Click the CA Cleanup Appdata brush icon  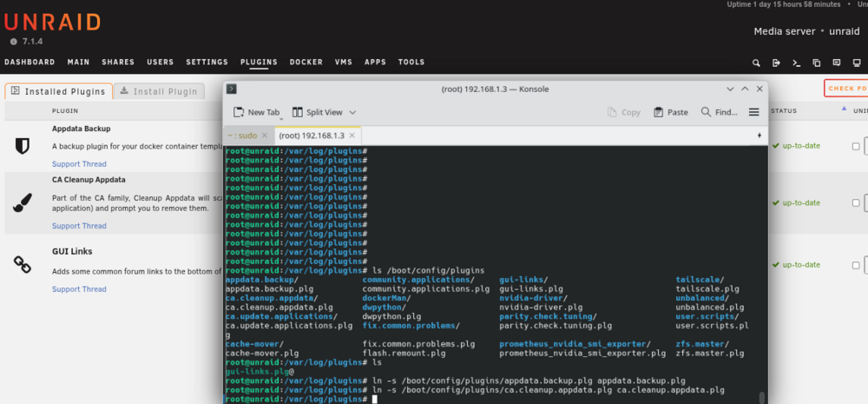point(23,202)
